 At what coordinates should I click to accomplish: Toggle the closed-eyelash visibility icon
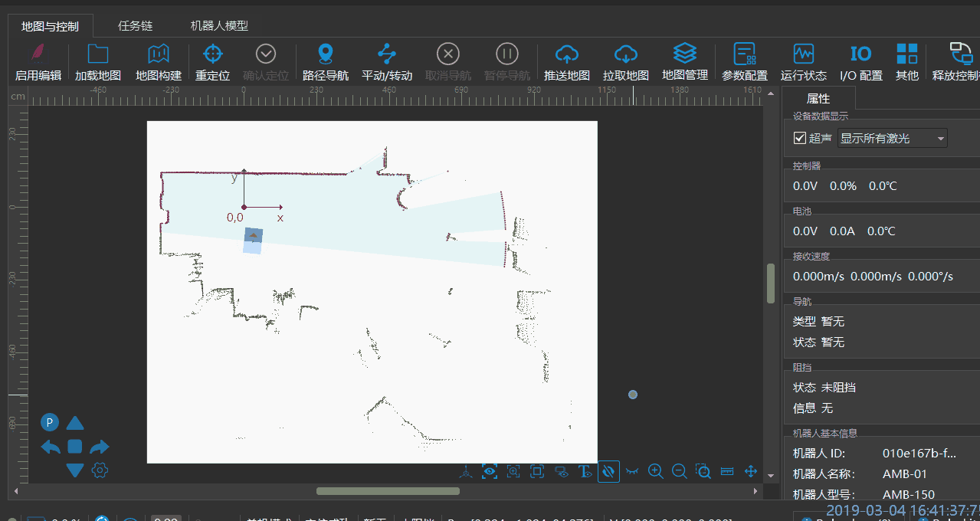pyautogui.click(x=632, y=471)
